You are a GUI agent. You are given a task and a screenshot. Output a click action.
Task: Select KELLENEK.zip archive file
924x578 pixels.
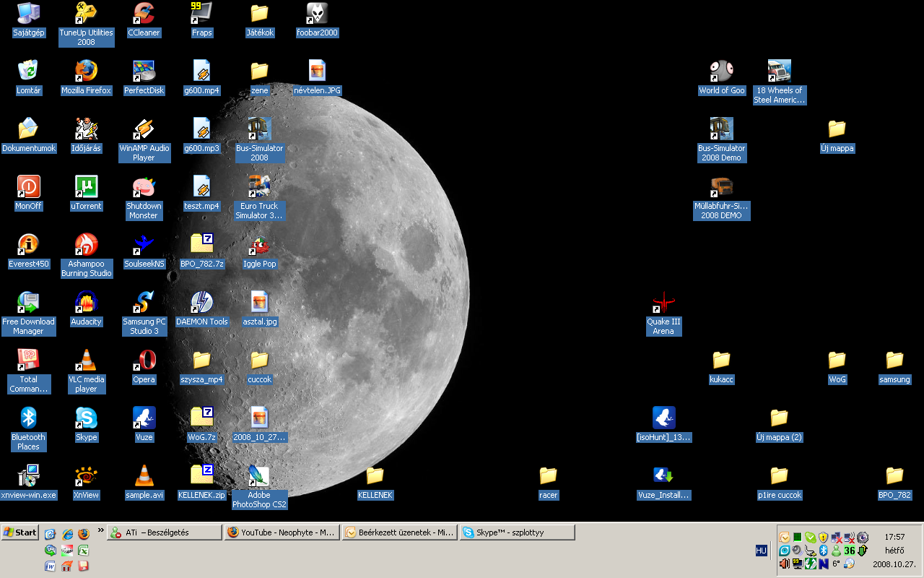[x=201, y=483]
